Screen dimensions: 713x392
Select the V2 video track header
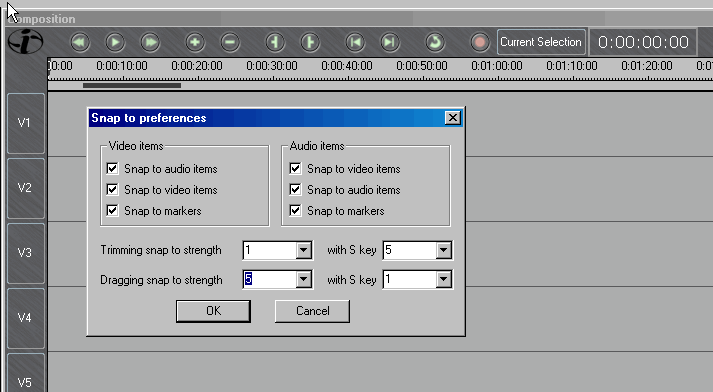coord(26,188)
